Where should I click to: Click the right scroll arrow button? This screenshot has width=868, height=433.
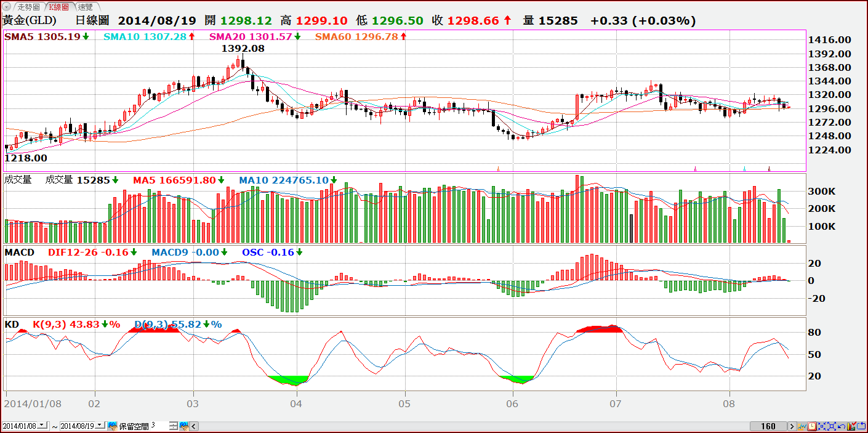pos(792,426)
